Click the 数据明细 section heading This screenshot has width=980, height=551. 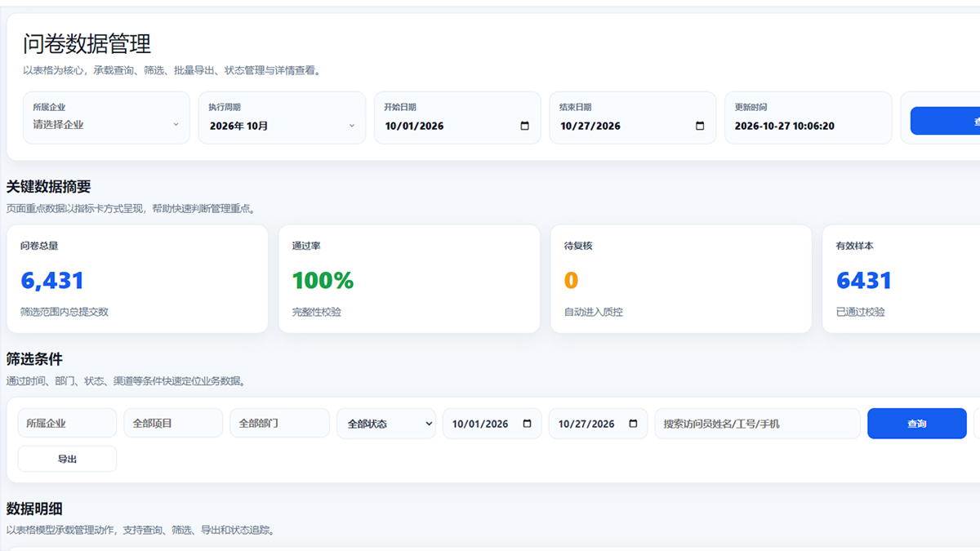pyautogui.click(x=34, y=509)
